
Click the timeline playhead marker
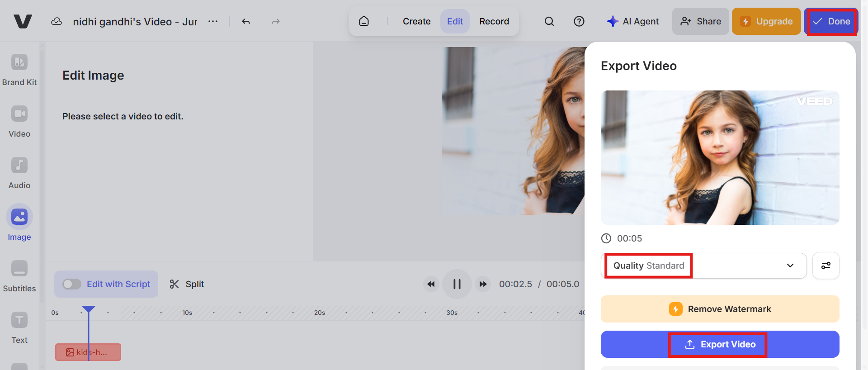point(89,310)
